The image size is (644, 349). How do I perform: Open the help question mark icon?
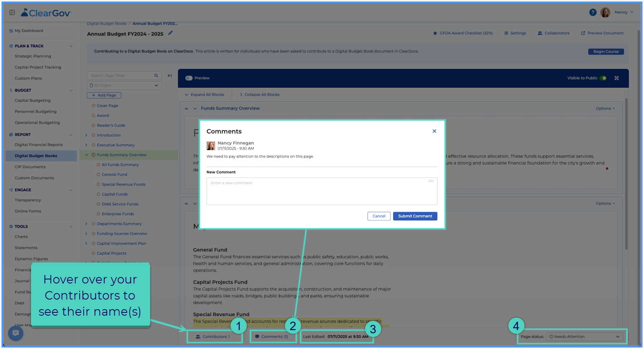(593, 12)
